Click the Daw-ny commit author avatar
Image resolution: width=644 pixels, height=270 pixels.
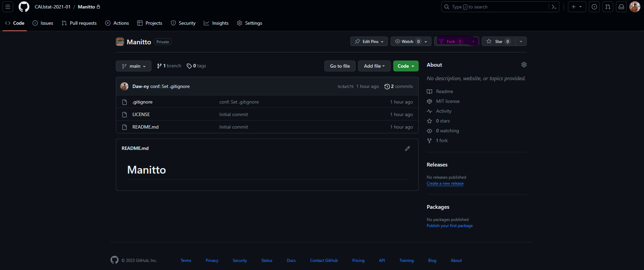click(x=124, y=86)
